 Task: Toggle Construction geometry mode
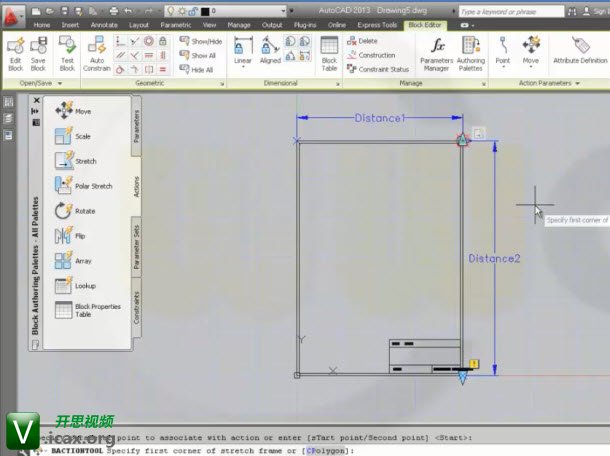click(371, 55)
